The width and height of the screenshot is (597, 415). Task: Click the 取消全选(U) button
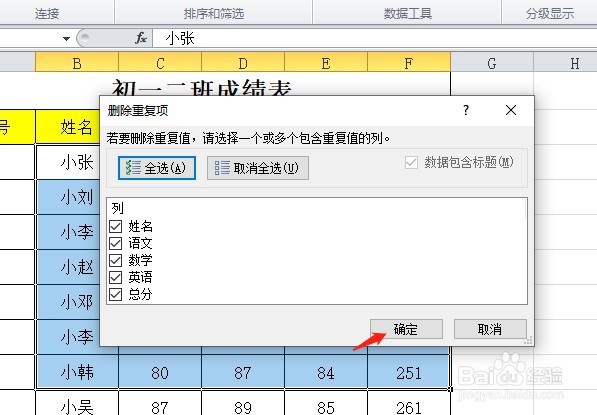[x=258, y=168]
